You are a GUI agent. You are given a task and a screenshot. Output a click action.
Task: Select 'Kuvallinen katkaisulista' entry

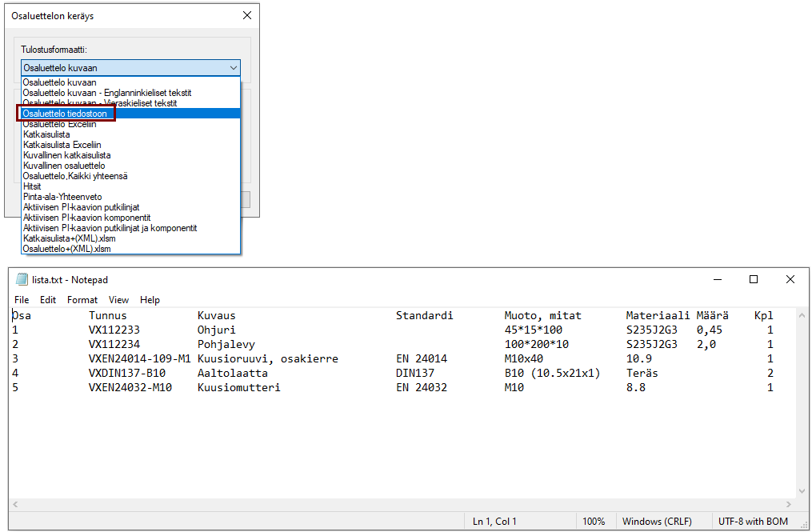point(67,155)
